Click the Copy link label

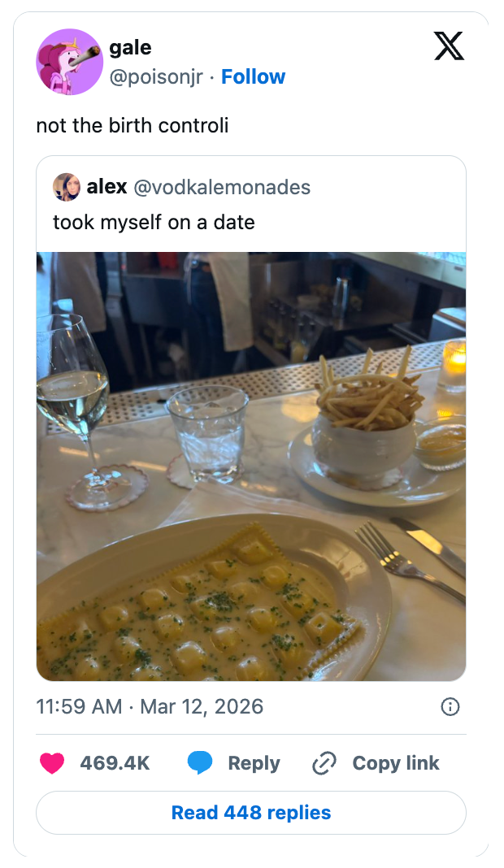[395, 763]
